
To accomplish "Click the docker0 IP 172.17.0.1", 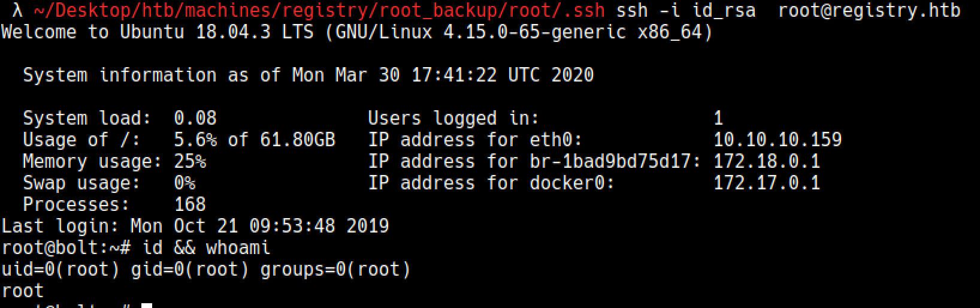I will pos(767,183).
